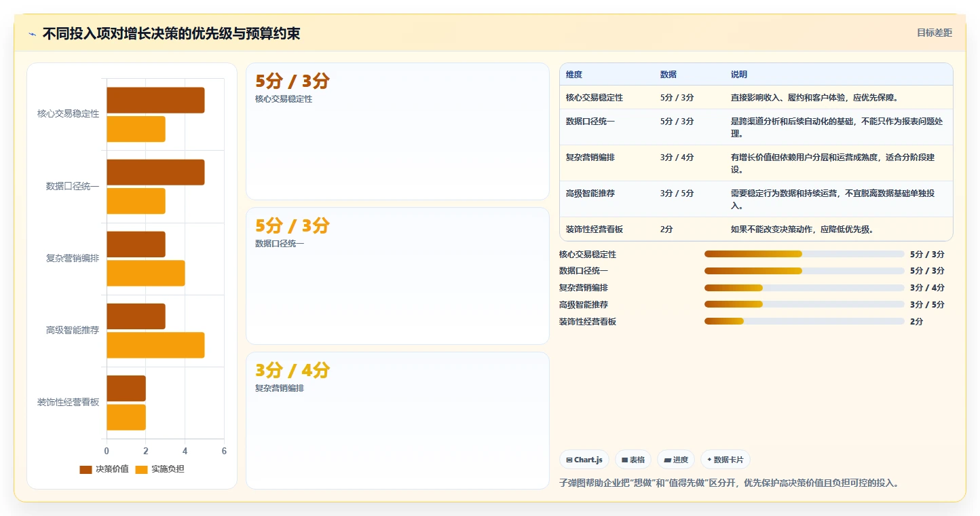Click the description starting with 直接影响收入

tap(814, 98)
